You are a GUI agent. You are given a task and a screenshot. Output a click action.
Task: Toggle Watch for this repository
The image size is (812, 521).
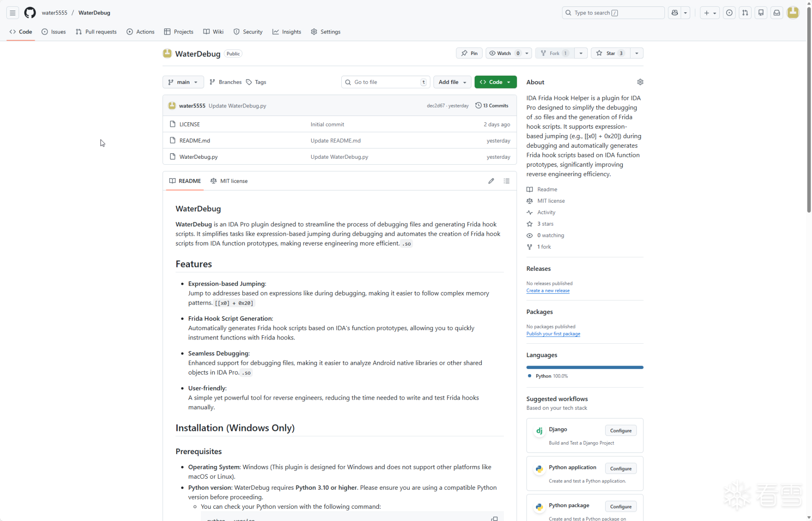(x=504, y=53)
